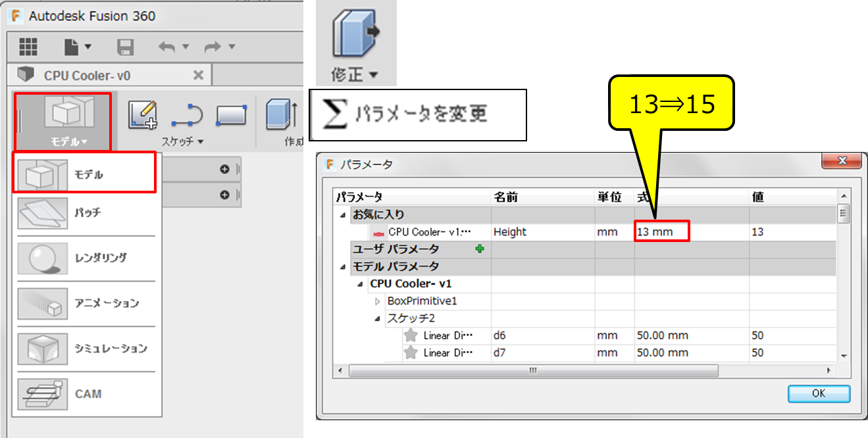Redo the last action

point(213,47)
